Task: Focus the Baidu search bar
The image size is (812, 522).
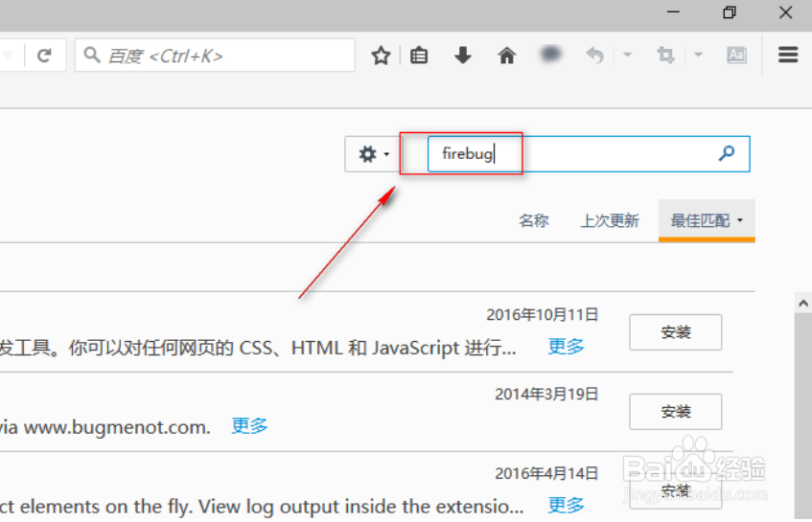Action: [215, 55]
